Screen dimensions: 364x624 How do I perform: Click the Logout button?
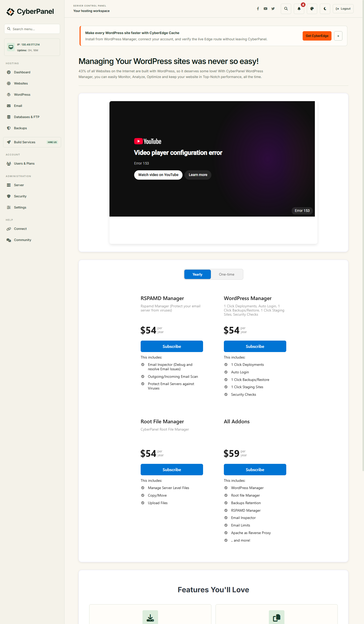pos(343,9)
